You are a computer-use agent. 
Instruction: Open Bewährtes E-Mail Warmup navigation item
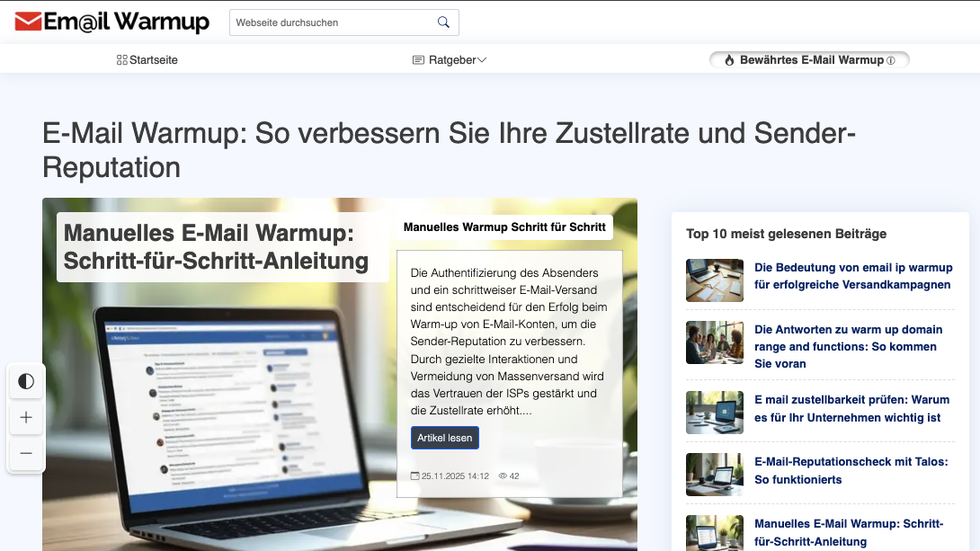coord(811,60)
